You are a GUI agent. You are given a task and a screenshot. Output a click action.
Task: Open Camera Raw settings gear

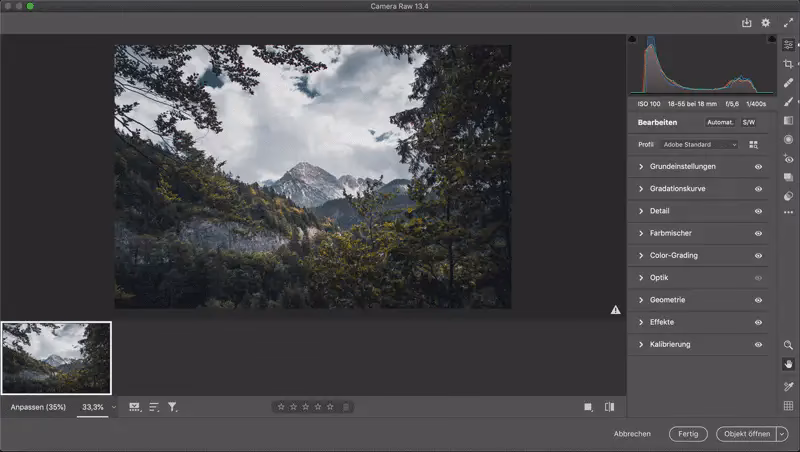(x=766, y=22)
